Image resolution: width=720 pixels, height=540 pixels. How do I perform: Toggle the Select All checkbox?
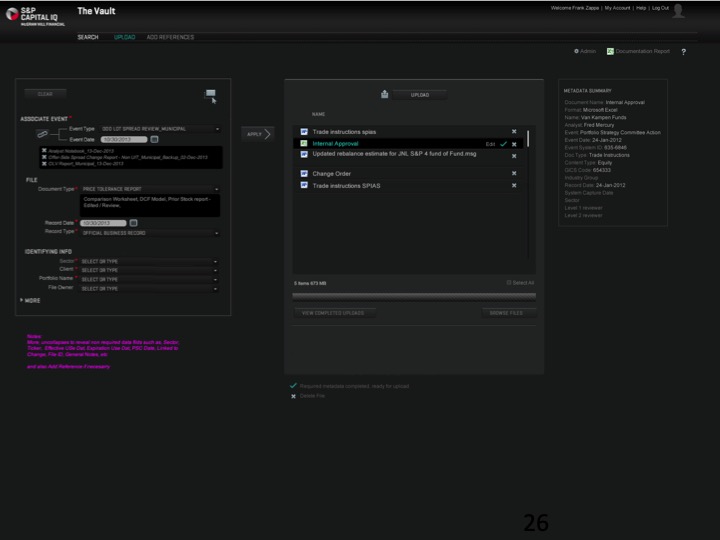[509, 283]
